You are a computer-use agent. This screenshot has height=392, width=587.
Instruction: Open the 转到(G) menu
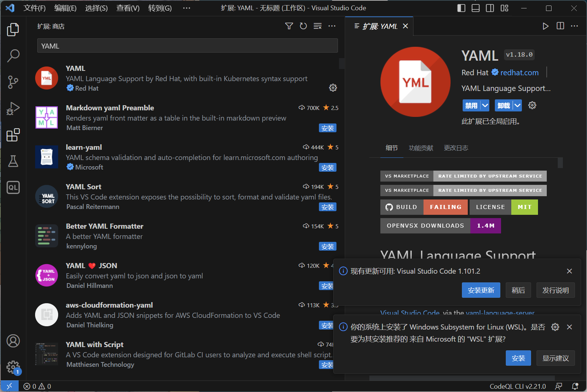pos(160,8)
